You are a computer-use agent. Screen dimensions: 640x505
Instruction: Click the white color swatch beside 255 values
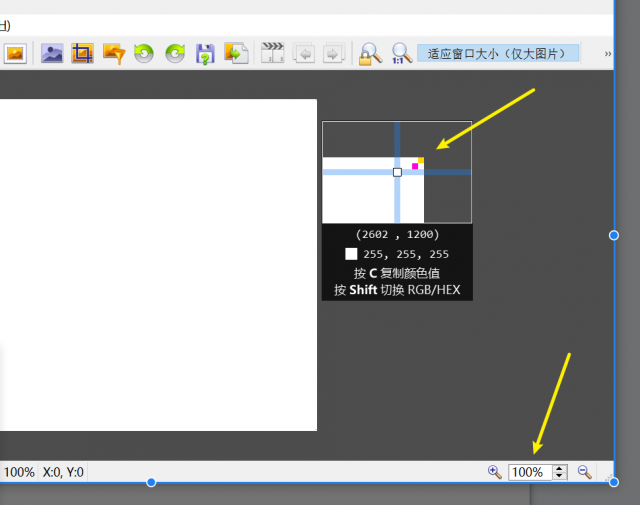coord(351,254)
